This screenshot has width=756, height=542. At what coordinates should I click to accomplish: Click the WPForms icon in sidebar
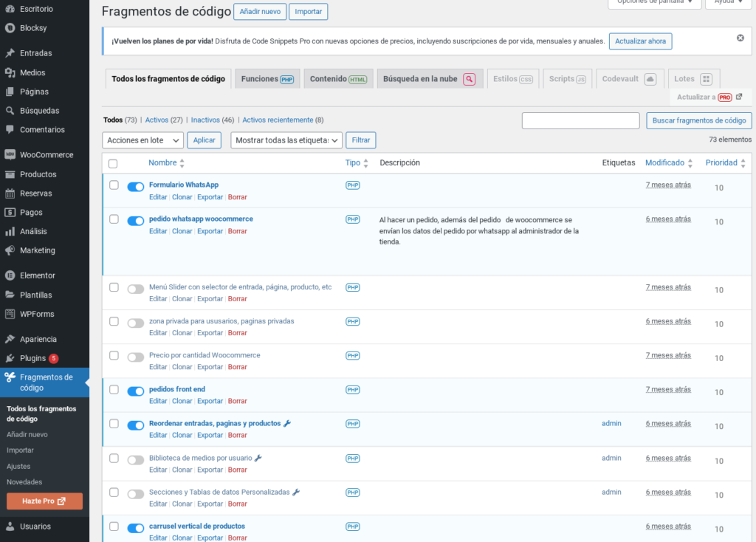pyautogui.click(x=10, y=314)
